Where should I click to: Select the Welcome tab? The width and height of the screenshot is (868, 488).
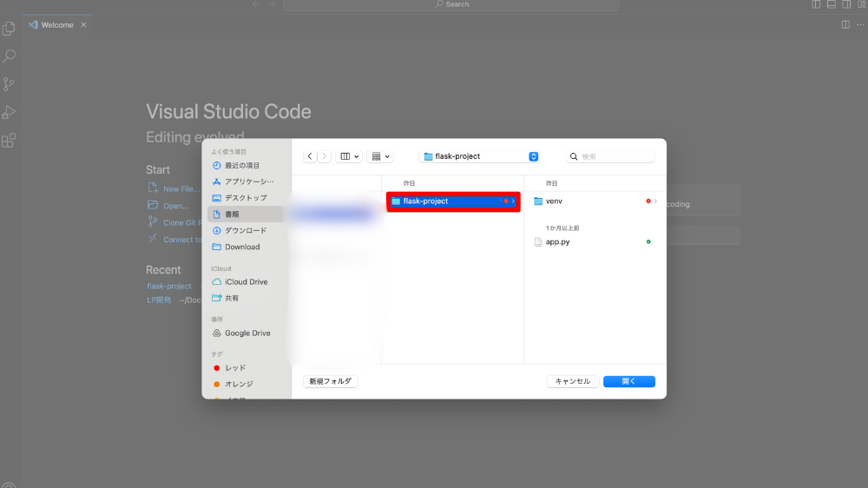pyautogui.click(x=57, y=25)
